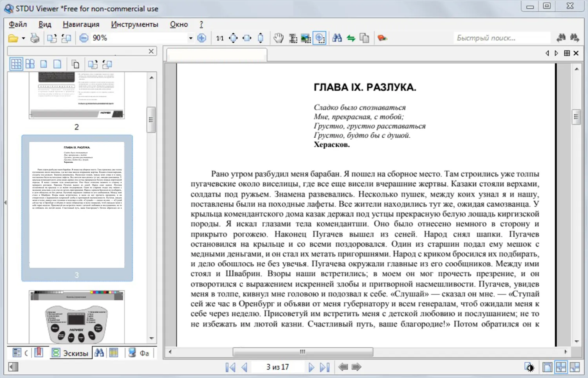Set zoom to actual size 1:1
This screenshot has width=588, height=378.
(x=220, y=38)
